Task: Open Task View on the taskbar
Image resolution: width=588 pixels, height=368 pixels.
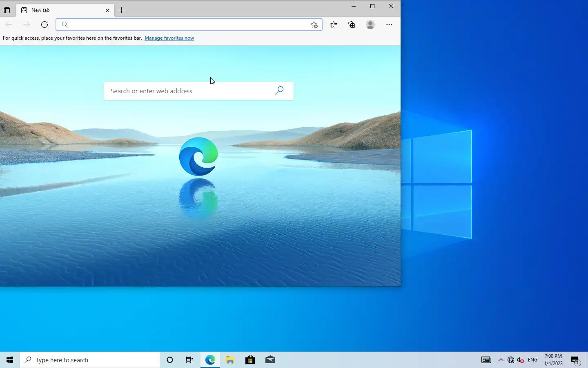Action: pyautogui.click(x=189, y=360)
